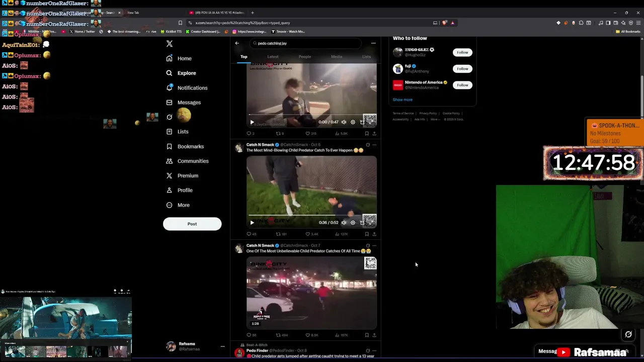Switch to the Top tab
This screenshot has height=362, width=644.
(244, 56)
